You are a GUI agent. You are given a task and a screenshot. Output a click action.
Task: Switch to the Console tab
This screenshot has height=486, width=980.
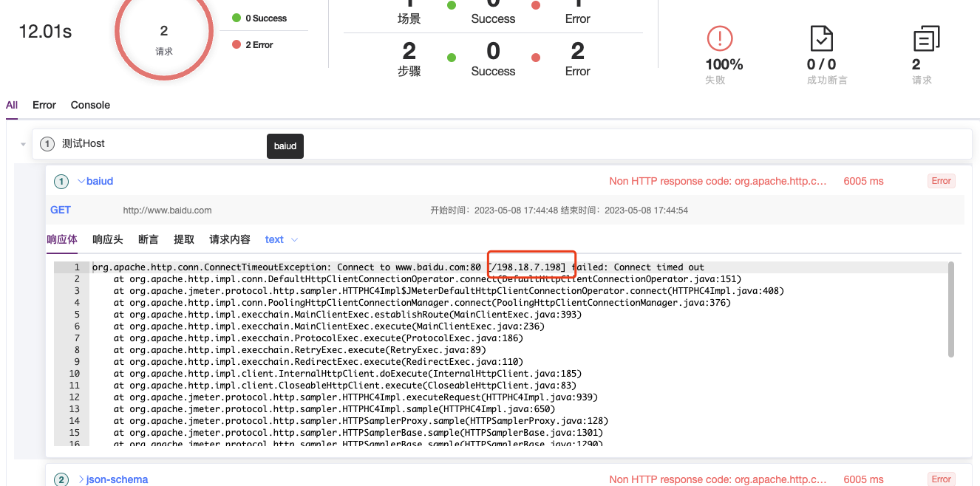(x=90, y=105)
